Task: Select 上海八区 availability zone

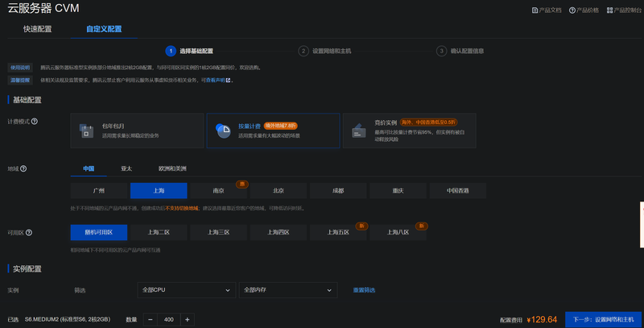Action: tap(398, 232)
